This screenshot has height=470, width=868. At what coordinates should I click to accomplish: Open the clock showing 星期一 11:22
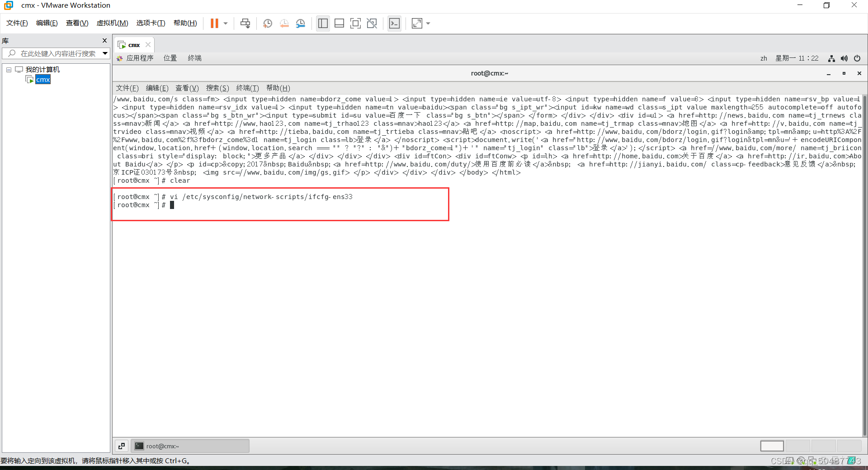(x=797, y=58)
